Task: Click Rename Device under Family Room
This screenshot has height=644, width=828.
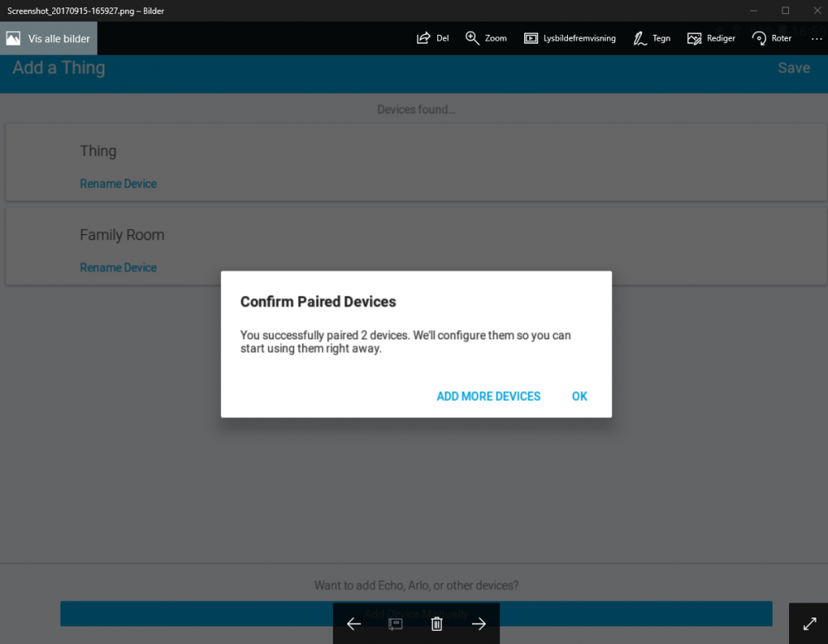Action: 118,267
